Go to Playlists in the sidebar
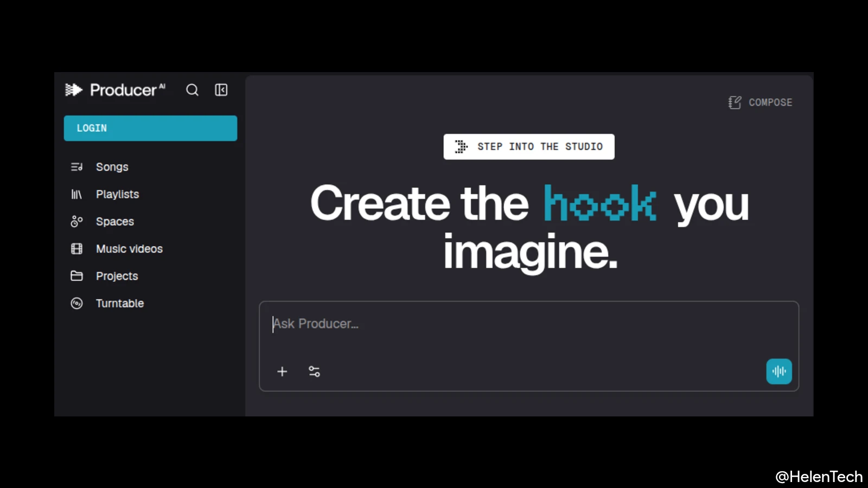Image resolution: width=868 pixels, height=488 pixels. coord(117,194)
